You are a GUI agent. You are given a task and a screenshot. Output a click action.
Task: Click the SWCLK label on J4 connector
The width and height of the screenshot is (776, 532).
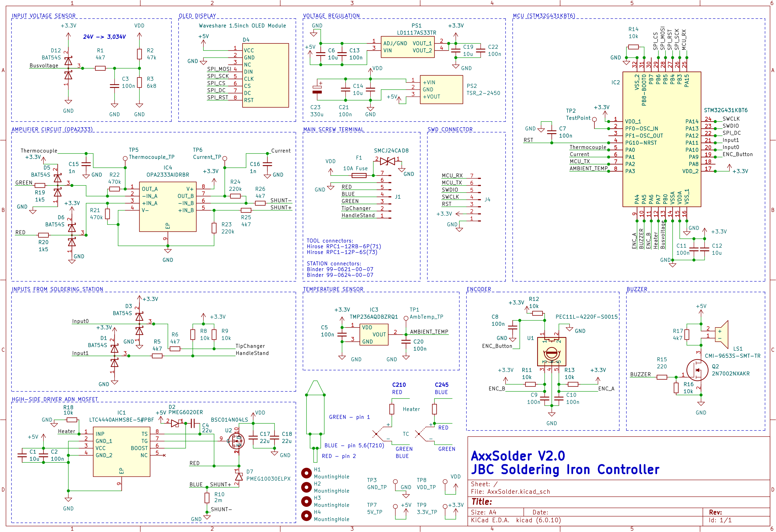450,197
